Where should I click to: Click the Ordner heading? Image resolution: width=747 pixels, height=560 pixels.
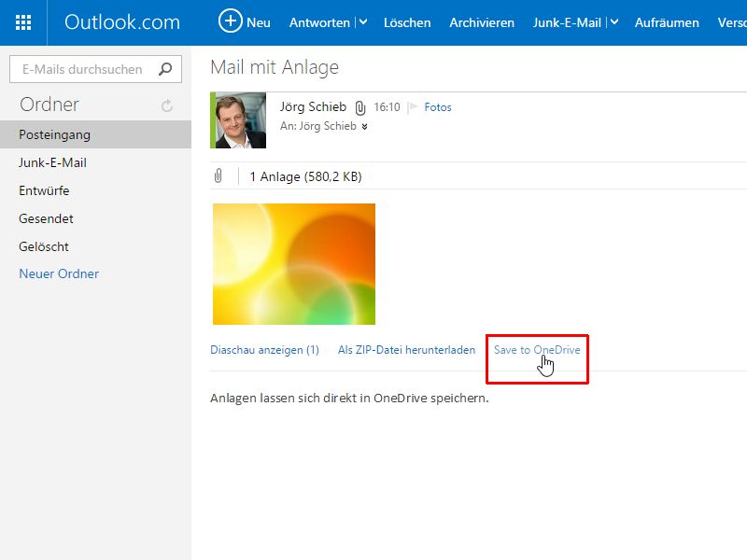[49, 105]
